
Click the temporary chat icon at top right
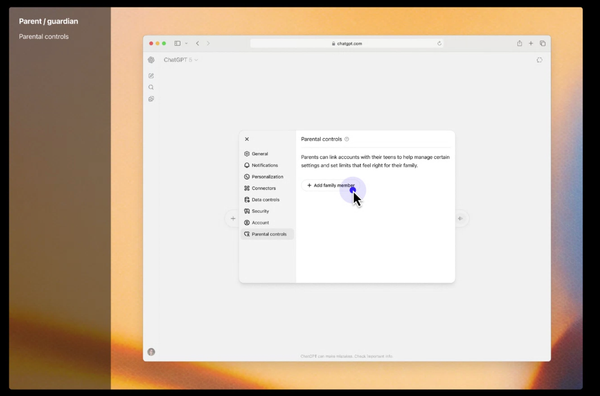(x=540, y=60)
